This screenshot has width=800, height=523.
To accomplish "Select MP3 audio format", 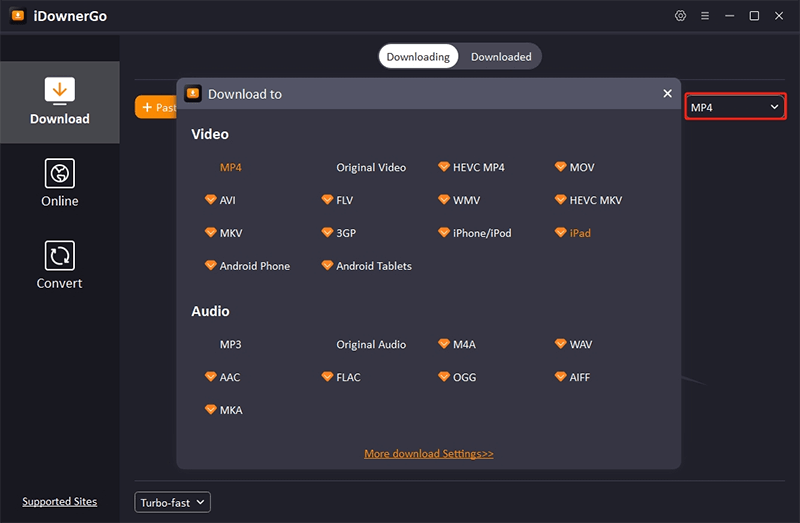I will click(231, 344).
